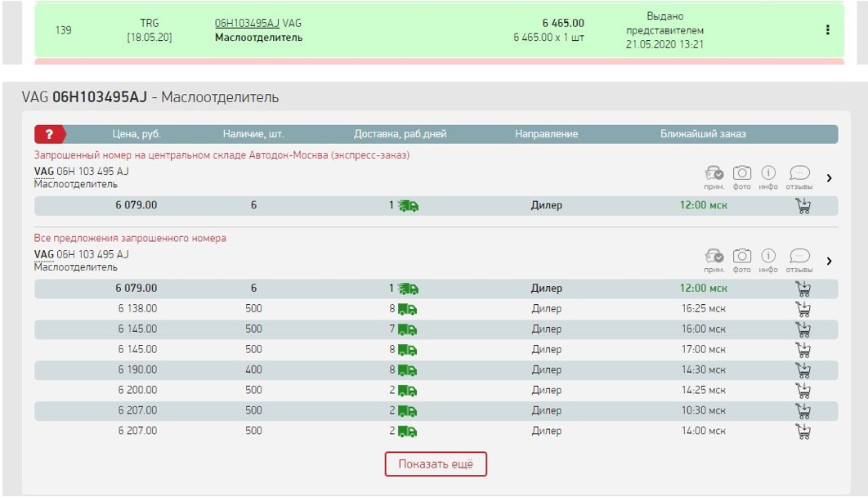
Task: Add the 6 200.00 offer to cart
Action: [x=803, y=391]
